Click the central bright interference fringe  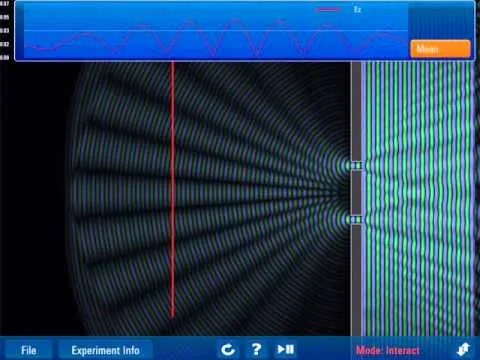click(207, 192)
